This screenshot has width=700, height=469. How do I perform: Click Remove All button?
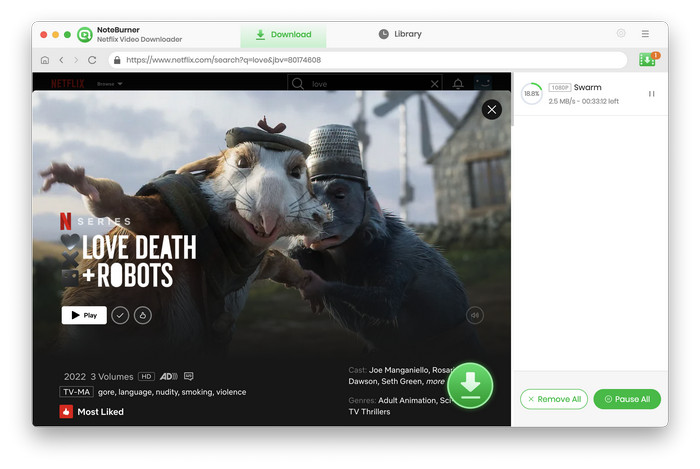tap(554, 399)
